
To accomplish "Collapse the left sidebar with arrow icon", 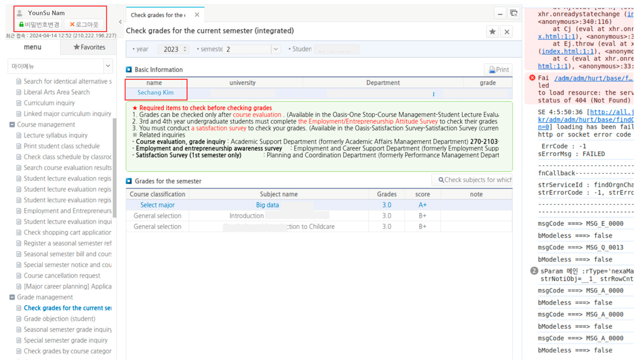I will [x=120, y=22].
